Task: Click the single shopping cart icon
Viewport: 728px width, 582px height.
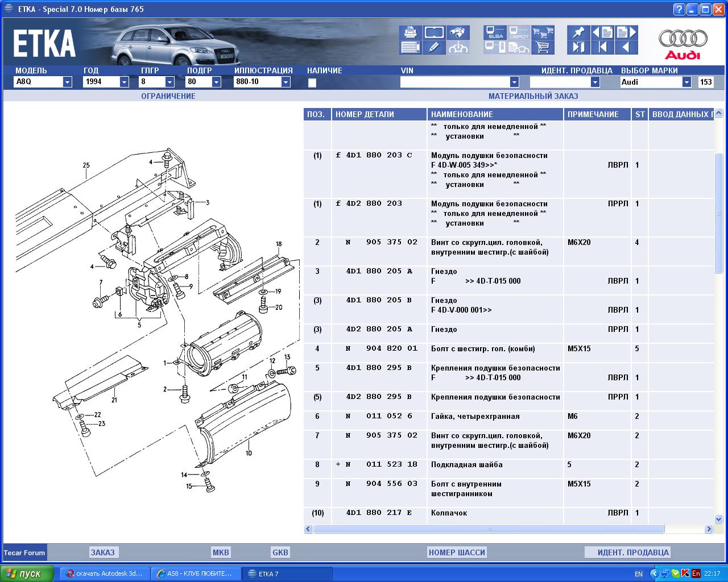Action: pos(543,47)
